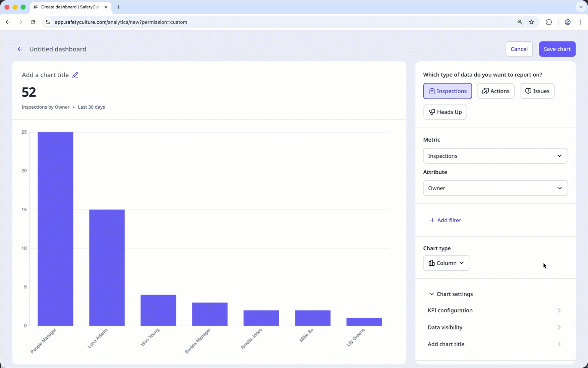The height and width of the screenshot is (368, 588).
Task: Click the People Manager axis label
Action: tap(43, 341)
